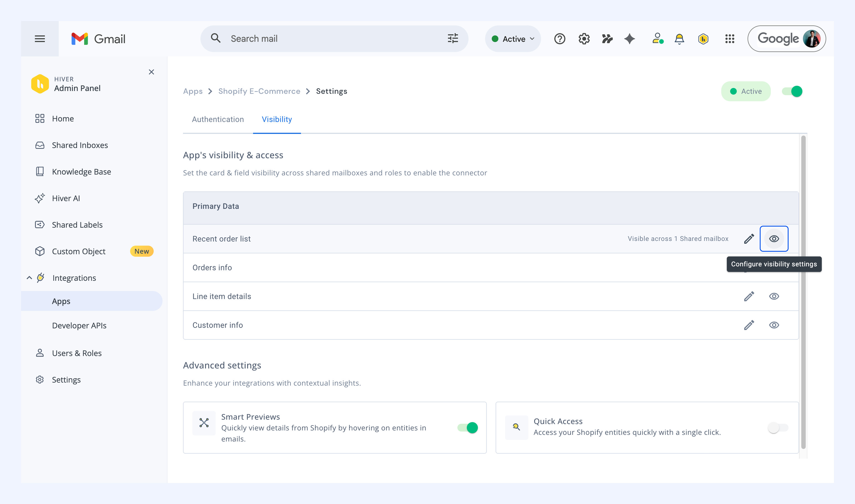Image resolution: width=855 pixels, height=504 pixels.
Task: Switch to the Authentication tab
Action: (x=218, y=119)
